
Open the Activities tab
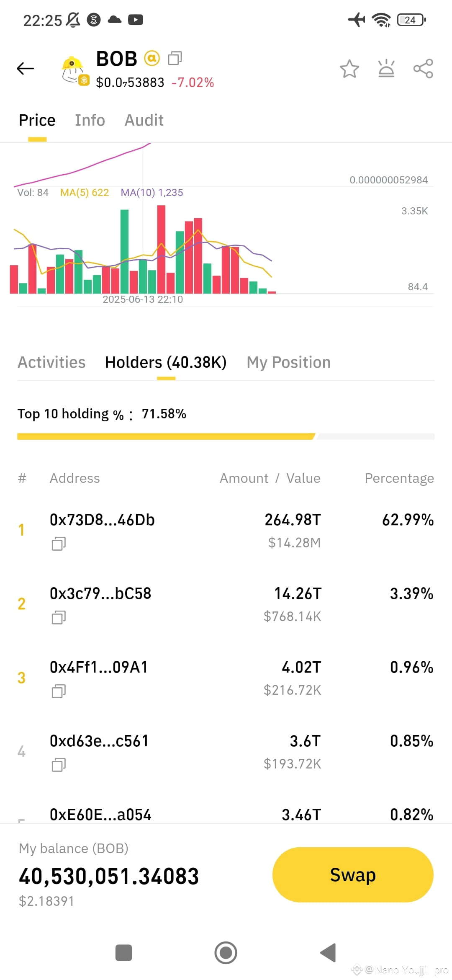click(51, 362)
